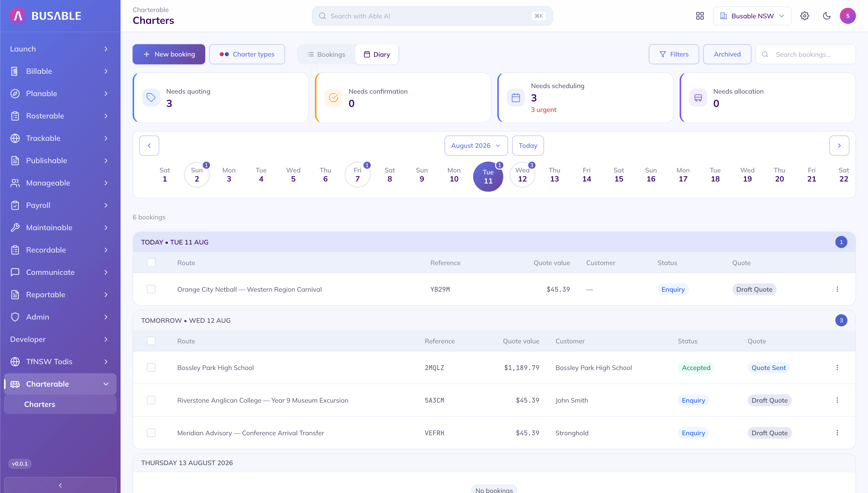This screenshot has height=493, width=868.
Task: Collapse the sidebar with bottom arrow
Action: pyautogui.click(x=60, y=485)
